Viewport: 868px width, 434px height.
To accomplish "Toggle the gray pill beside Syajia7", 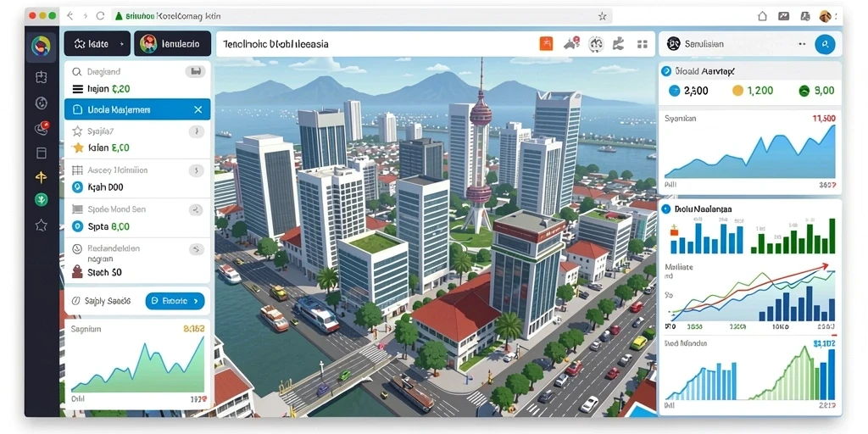I will pyautogui.click(x=197, y=131).
